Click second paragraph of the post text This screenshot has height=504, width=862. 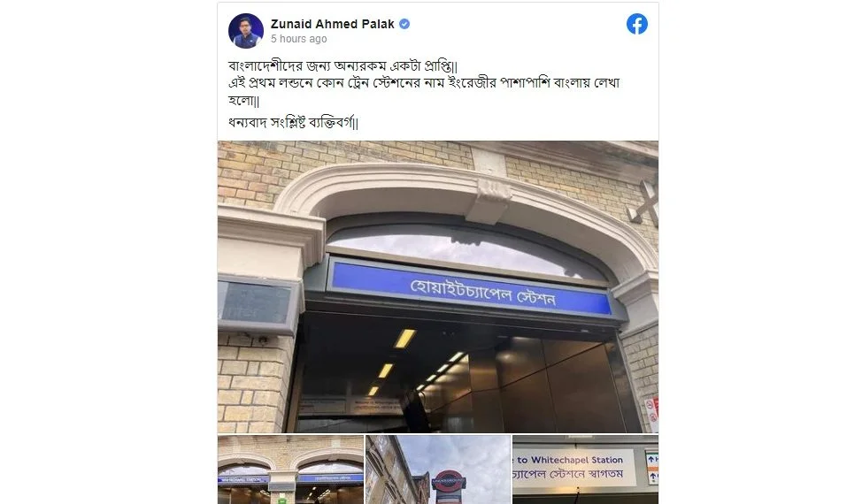coord(424,92)
